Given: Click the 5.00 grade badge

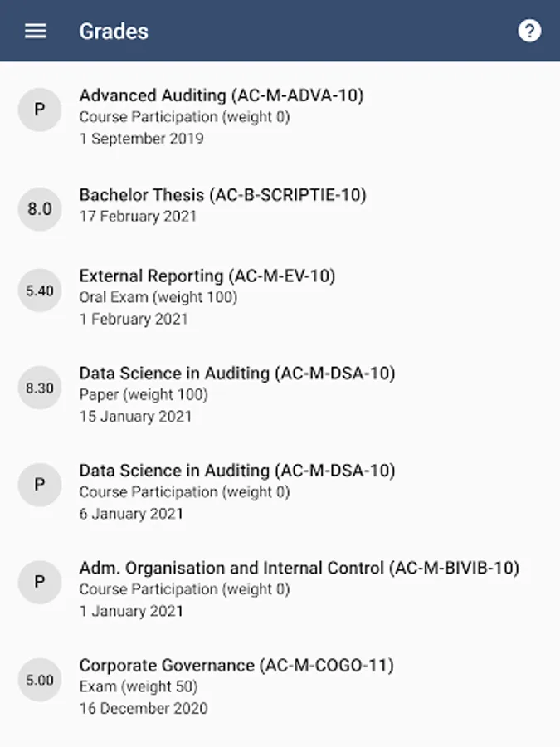Looking at the screenshot, I should tap(40, 680).
